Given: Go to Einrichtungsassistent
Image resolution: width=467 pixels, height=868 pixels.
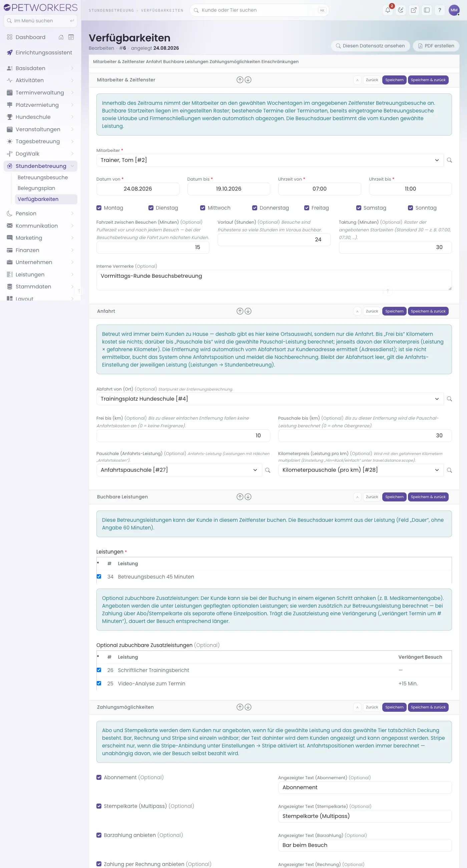Looking at the screenshot, I should click(40, 52).
